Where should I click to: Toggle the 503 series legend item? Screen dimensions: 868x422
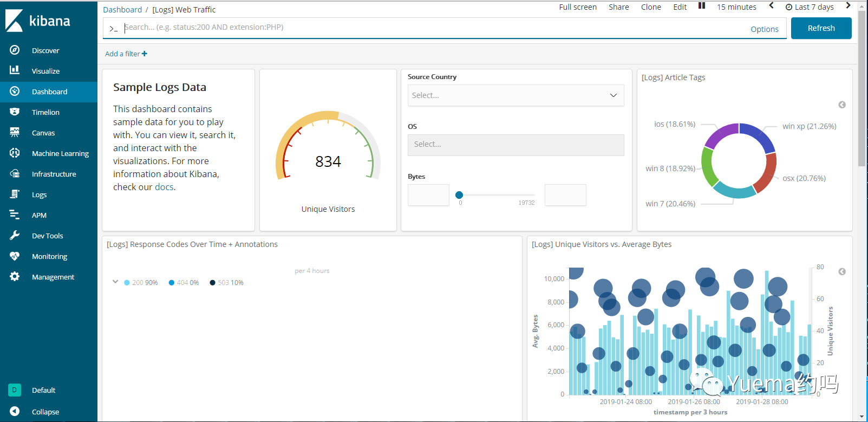point(226,283)
